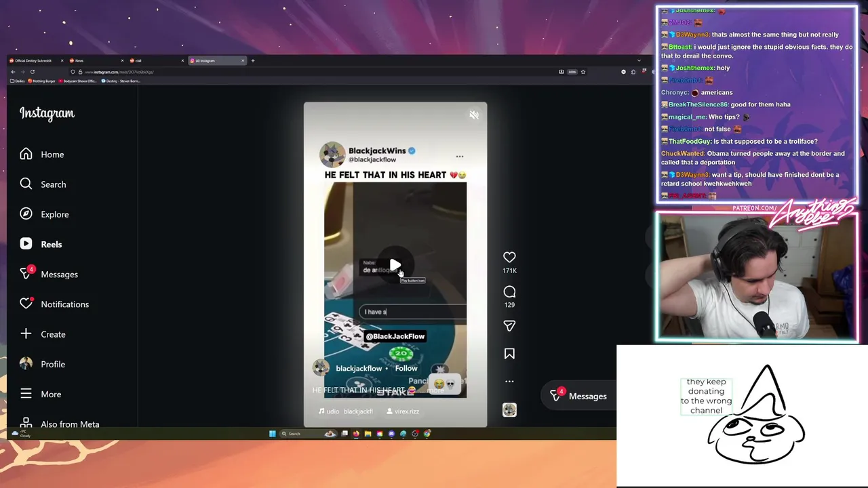Switch to the News browser tab

(96, 60)
